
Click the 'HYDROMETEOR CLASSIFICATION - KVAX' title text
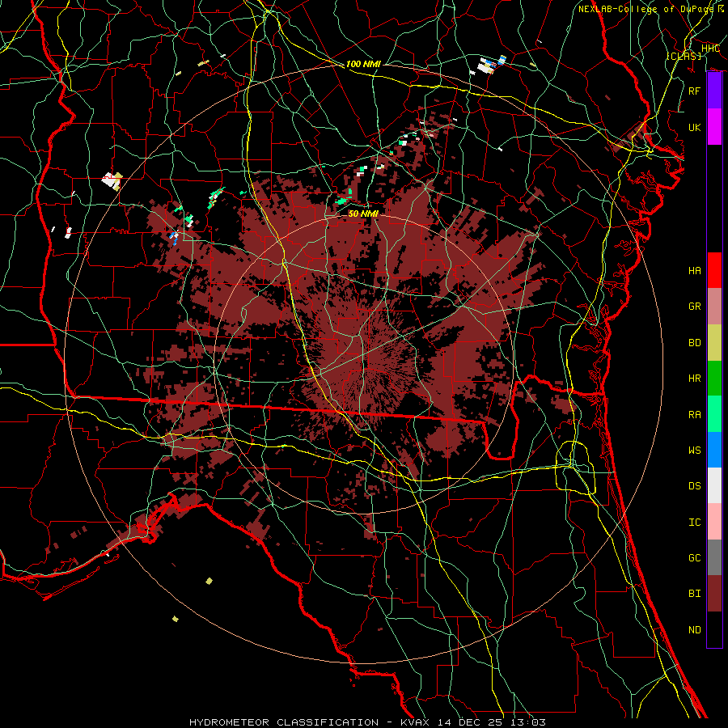pyautogui.click(x=310, y=722)
